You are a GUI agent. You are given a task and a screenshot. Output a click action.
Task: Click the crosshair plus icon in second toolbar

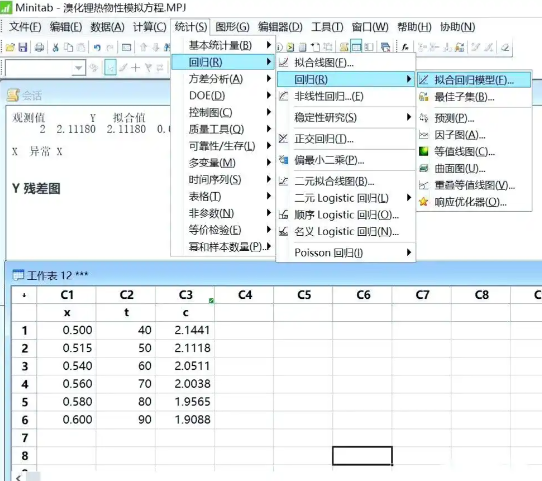(x=135, y=68)
